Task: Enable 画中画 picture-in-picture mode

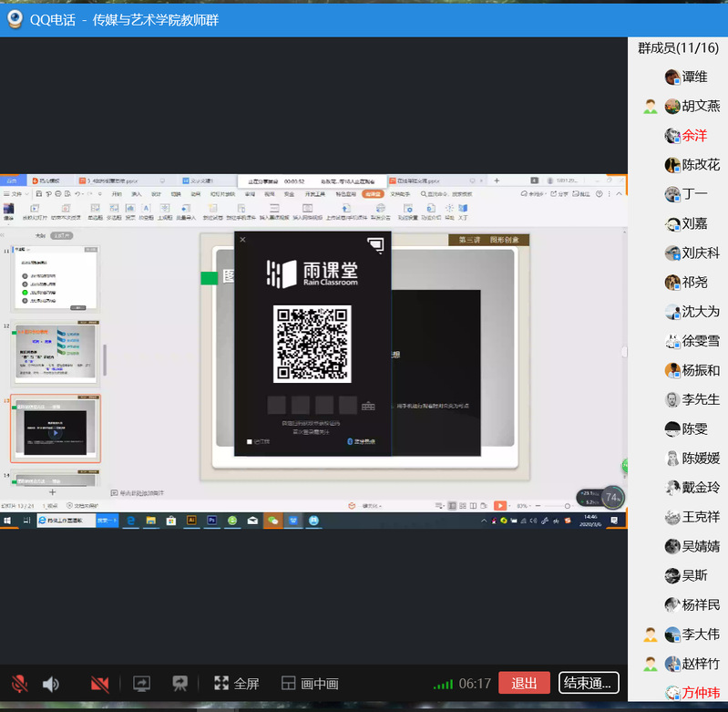Action: click(310, 683)
